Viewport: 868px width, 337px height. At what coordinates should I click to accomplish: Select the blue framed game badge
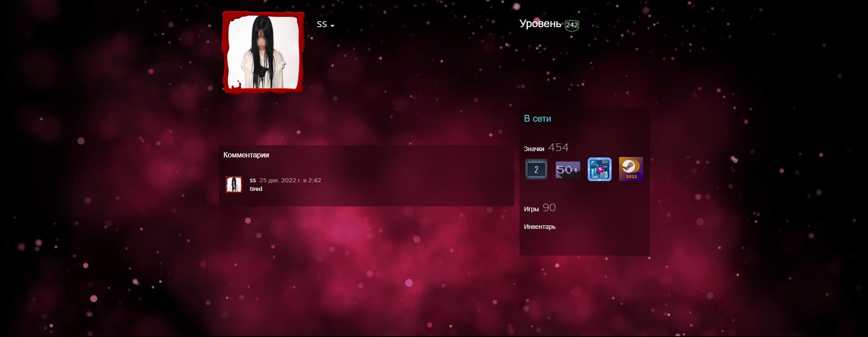(x=599, y=169)
